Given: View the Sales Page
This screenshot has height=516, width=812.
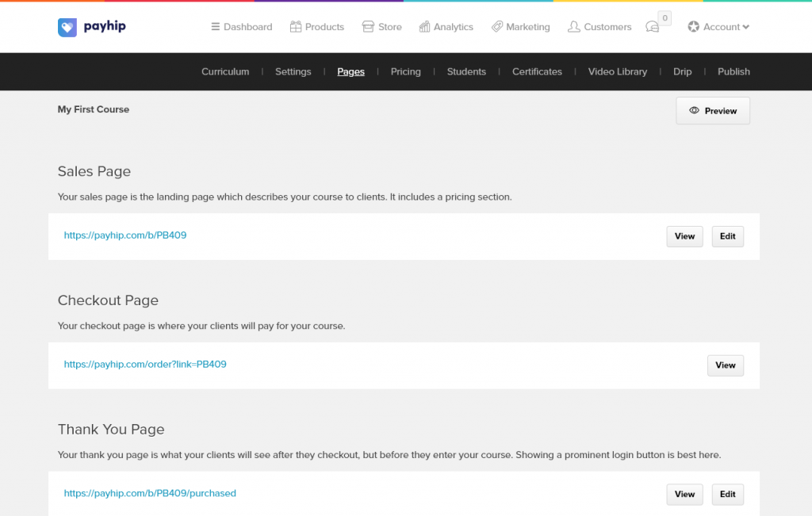Looking at the screenshot, I should [684, 236].
